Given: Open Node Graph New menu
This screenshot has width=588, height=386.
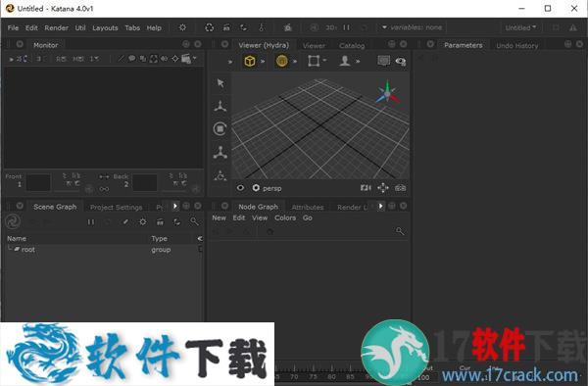Looking at the screenshot, I should click(x=219, y=217).
